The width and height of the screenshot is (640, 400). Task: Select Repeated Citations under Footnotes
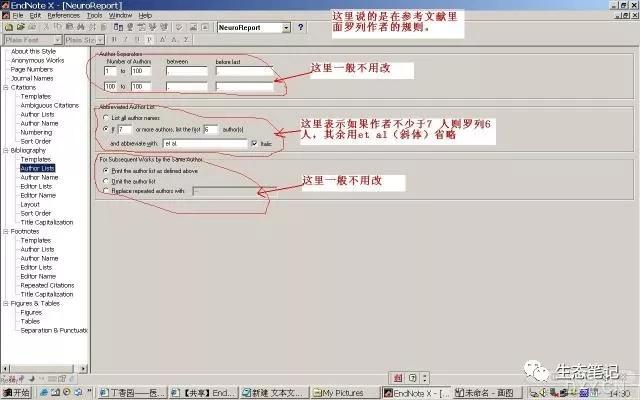tap(47, 285)
